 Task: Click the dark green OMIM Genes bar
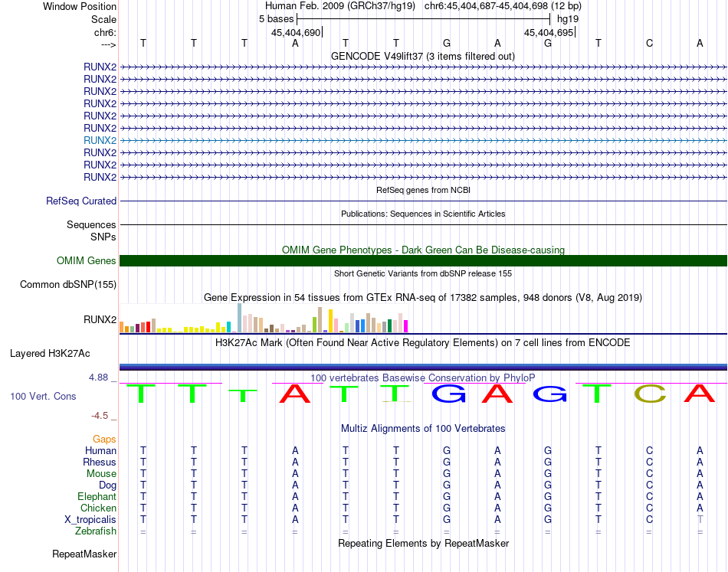click(424, 260)
